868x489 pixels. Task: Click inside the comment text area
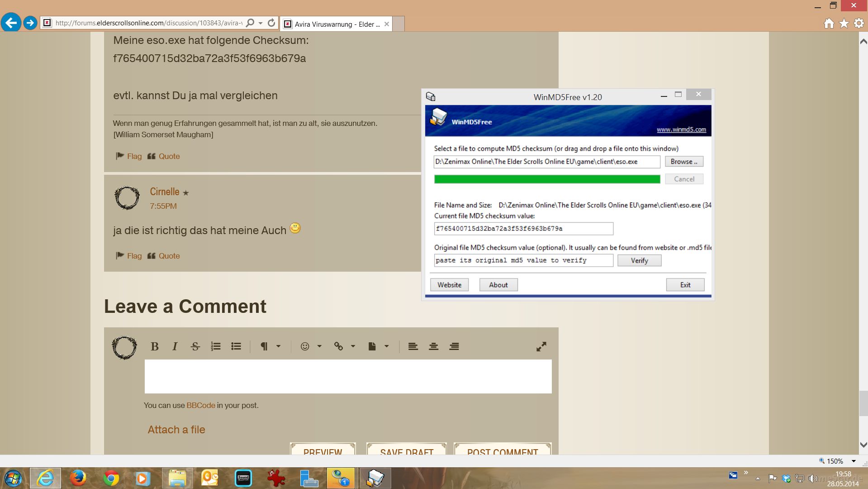348,376
